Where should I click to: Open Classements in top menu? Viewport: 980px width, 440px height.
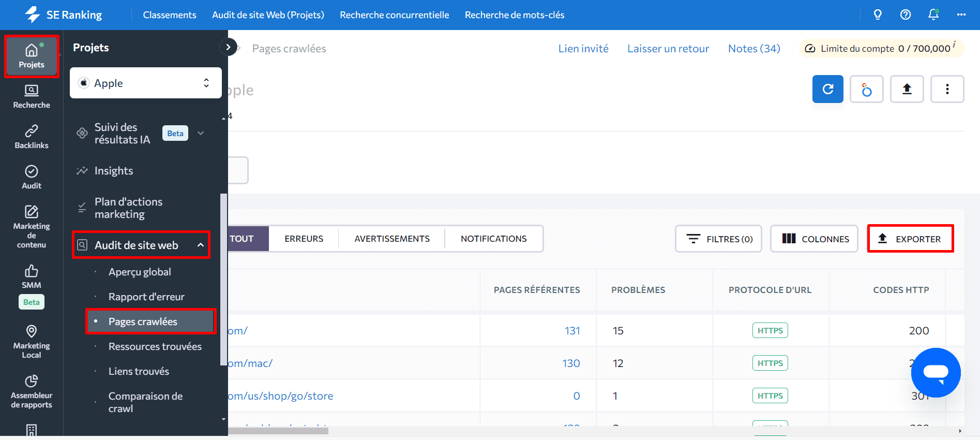coord(170,15)
